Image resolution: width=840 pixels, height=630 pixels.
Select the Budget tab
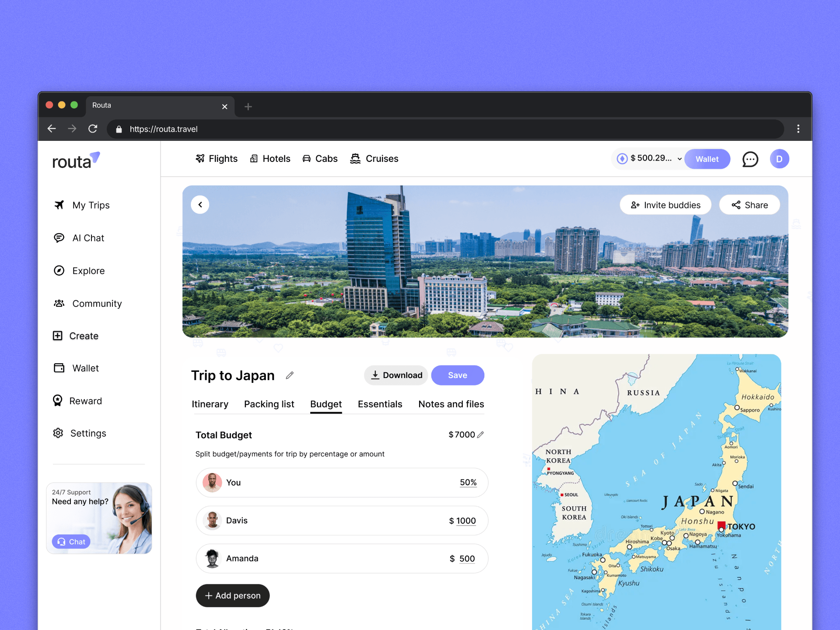click(326, 404)
